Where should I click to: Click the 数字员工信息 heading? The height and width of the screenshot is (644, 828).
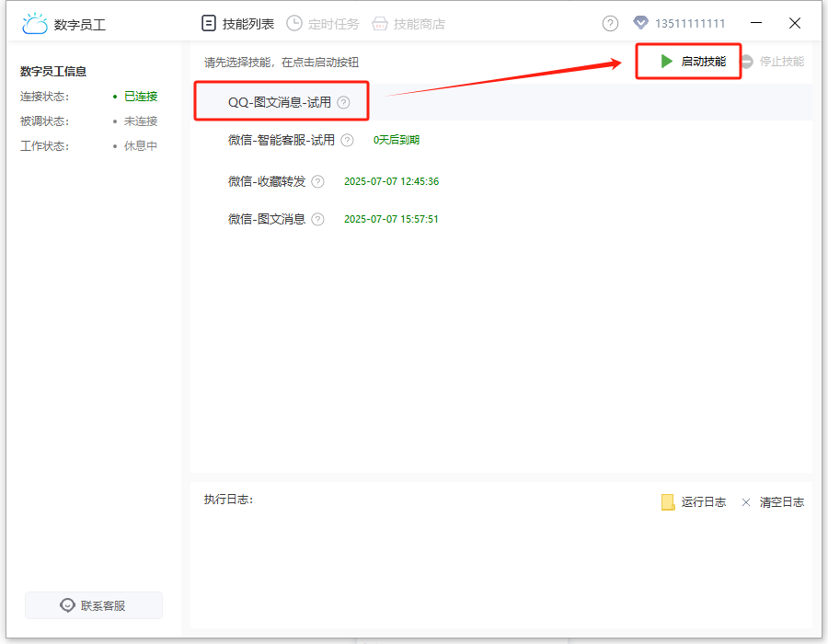click(53, 71)
